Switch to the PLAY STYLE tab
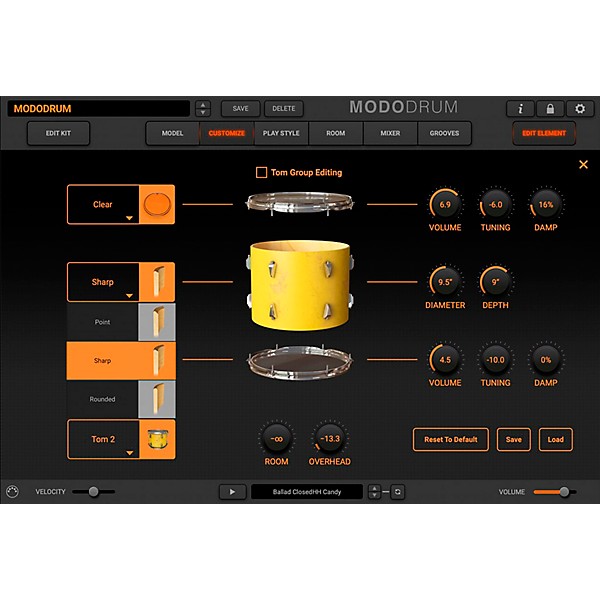The height and width of the screenshot is (600, 600). [281, 133]
